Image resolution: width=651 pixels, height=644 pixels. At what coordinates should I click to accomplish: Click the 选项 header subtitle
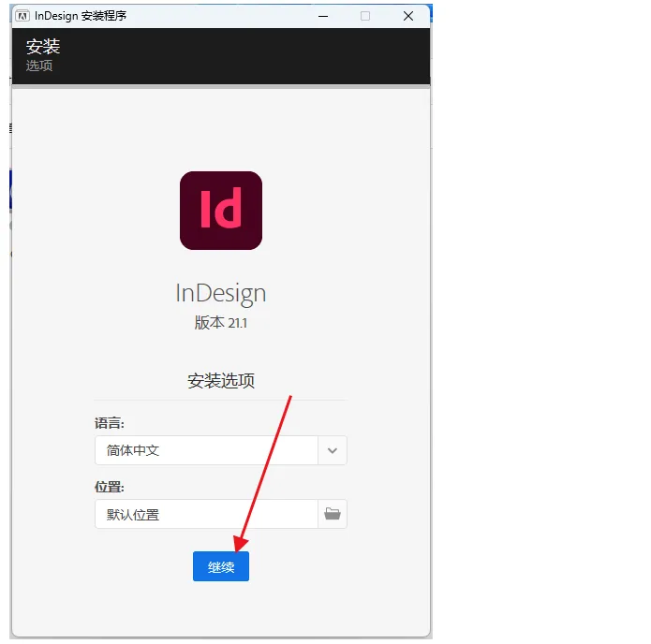pos(39,66)
